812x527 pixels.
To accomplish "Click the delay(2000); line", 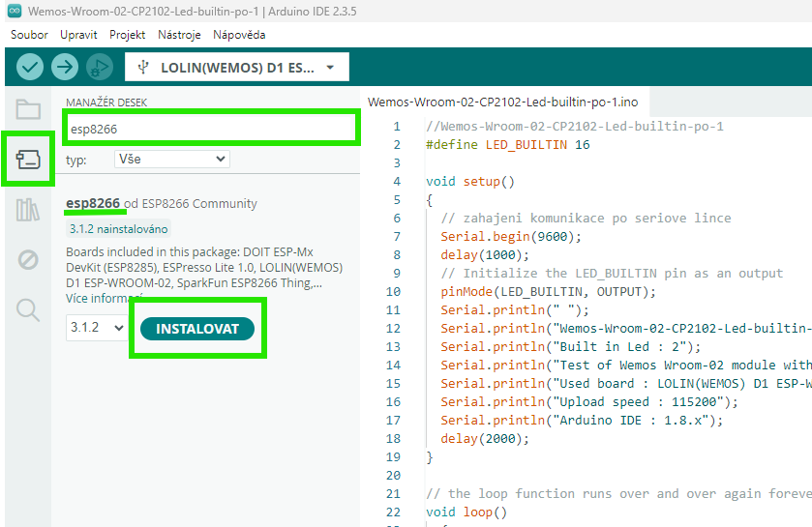I will (485, 439).
